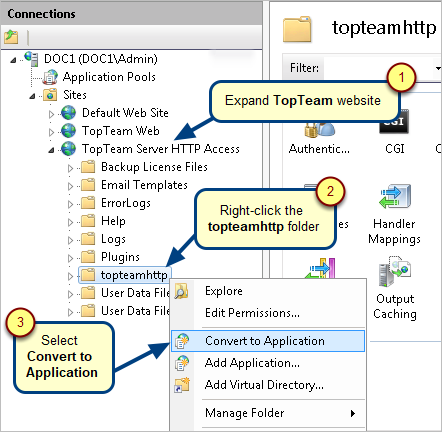Viewport: 442px width, 432px height.
Task: Select Backup License Files label
Action: click(154, 167)
